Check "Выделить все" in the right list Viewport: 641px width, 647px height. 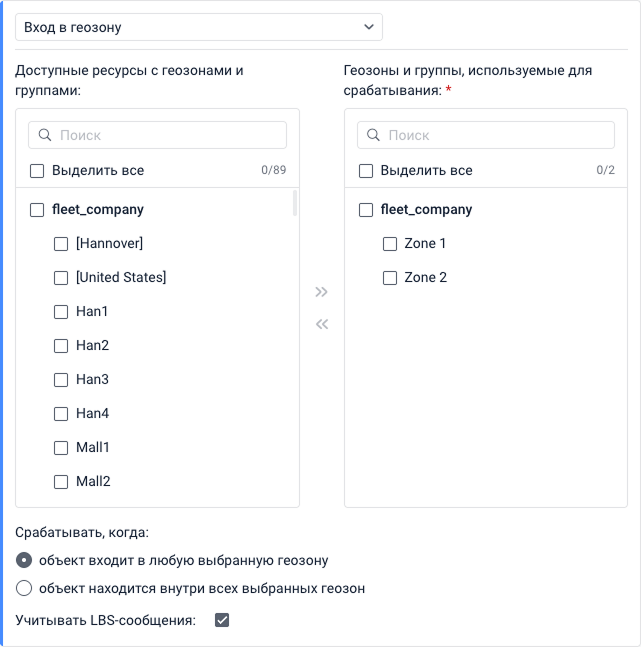[x=366, y=171]
